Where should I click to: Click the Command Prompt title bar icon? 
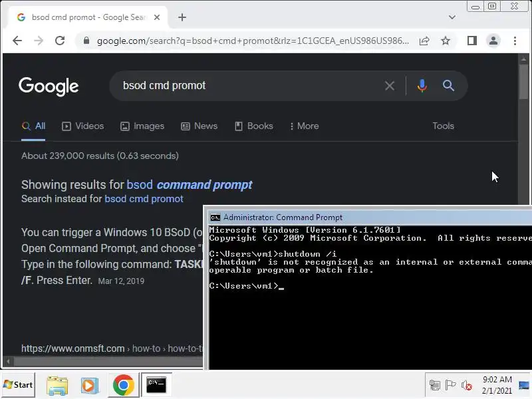215,217
